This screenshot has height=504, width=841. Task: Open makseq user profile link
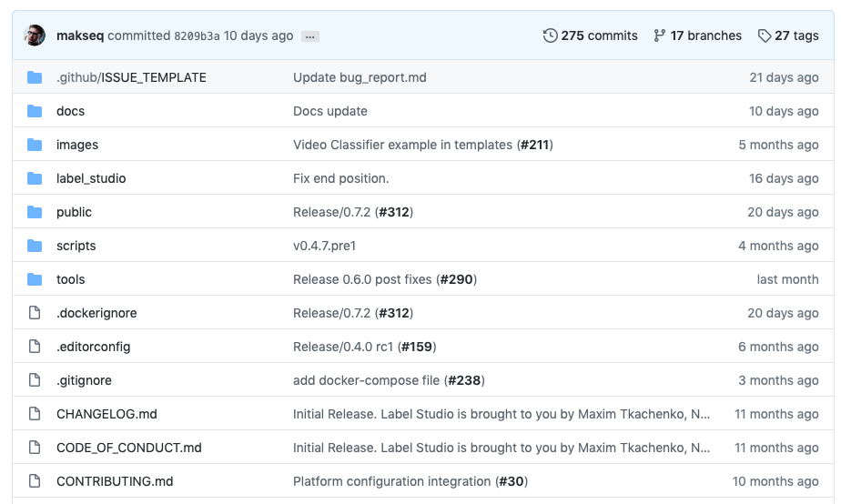pyautogui.click(x=80, y=35)
